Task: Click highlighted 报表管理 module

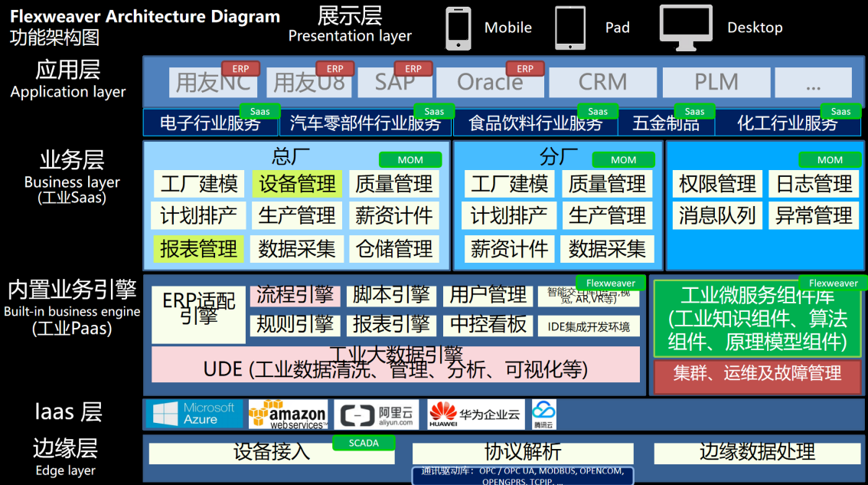Action: coord(199,249)
